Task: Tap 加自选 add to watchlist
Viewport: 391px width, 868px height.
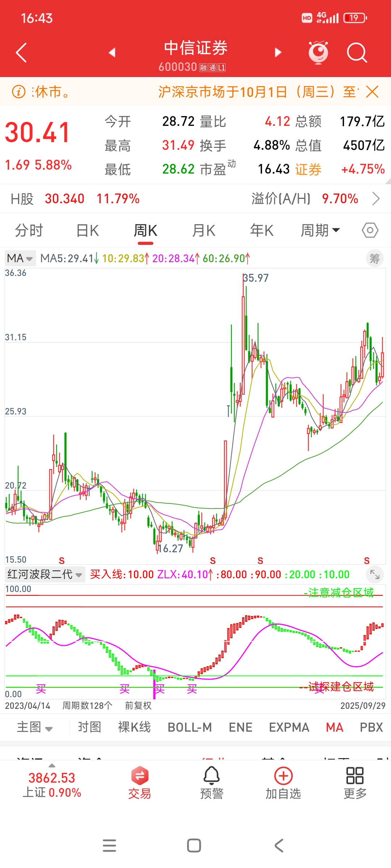Action: (x=283, y=783)
